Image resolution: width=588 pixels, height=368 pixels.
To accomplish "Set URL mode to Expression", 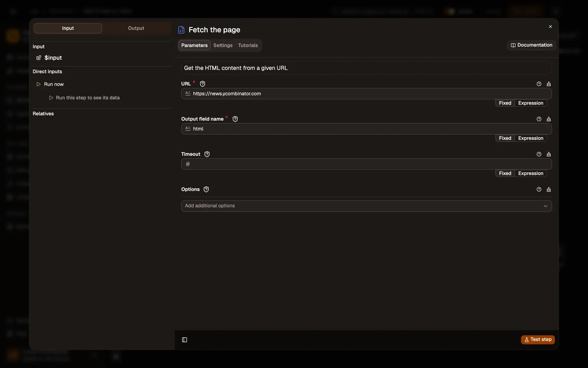I will 531,103.
